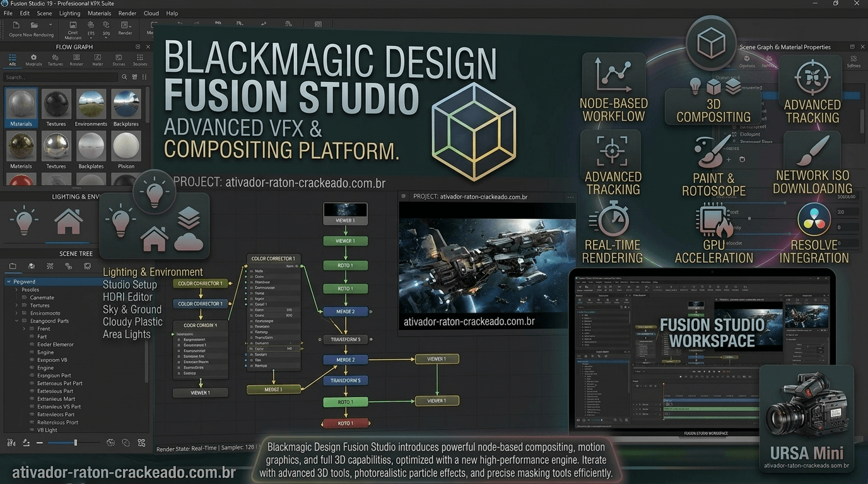Click the NODE-BASED WORKFLOW graph icon

[x=613, y=76]
